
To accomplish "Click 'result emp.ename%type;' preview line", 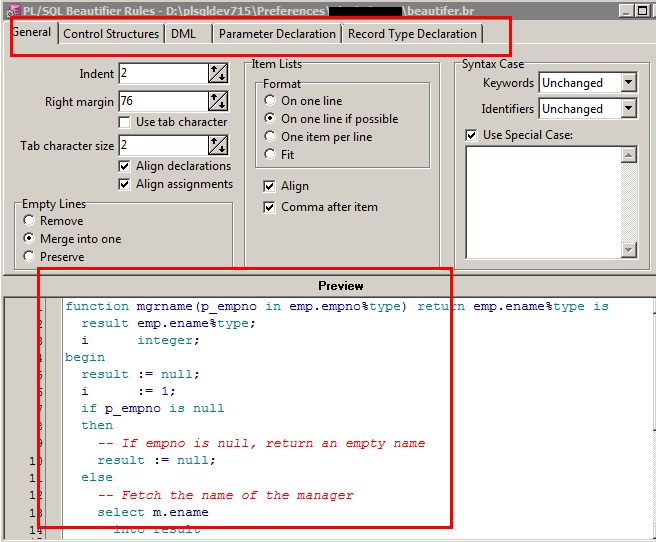I will 168,323.
